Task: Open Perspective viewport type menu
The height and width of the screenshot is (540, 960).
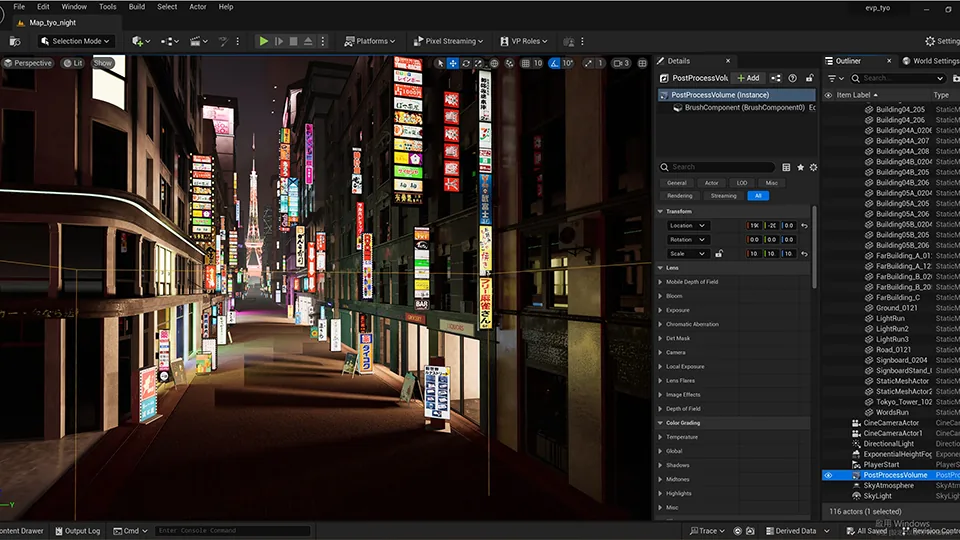Action: pos(28,63)
